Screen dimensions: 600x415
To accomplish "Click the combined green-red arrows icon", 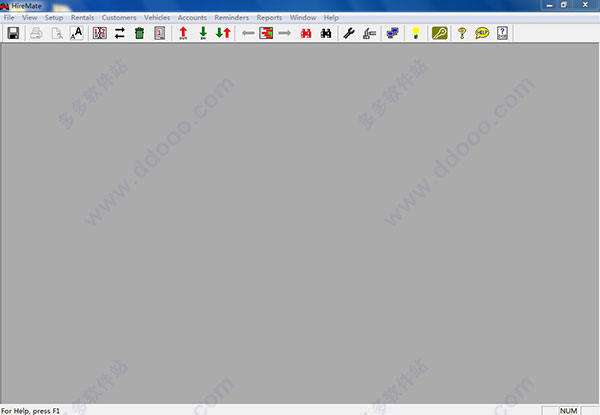I will pyautogui.click(x=223, y=33).
